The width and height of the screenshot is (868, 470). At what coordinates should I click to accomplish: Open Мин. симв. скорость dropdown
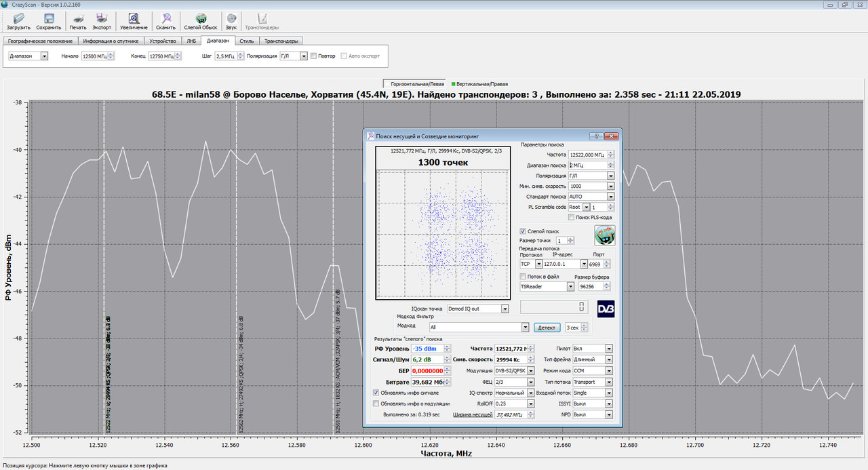point(611,186)
